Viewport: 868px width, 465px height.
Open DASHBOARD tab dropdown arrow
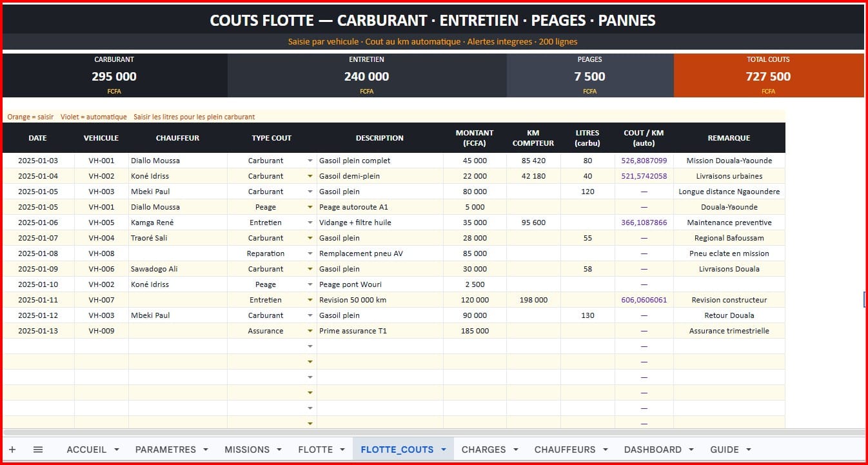point(691,450)
